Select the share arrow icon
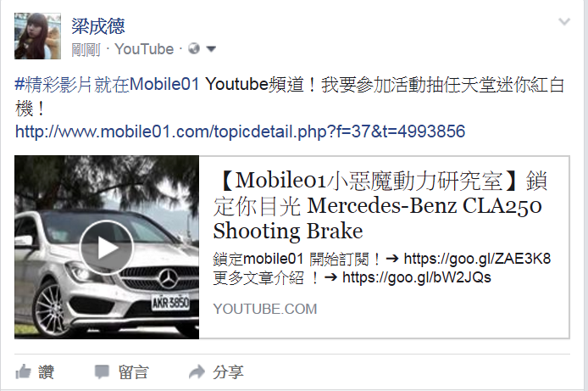The image size is (588, 391). point(197,371)
